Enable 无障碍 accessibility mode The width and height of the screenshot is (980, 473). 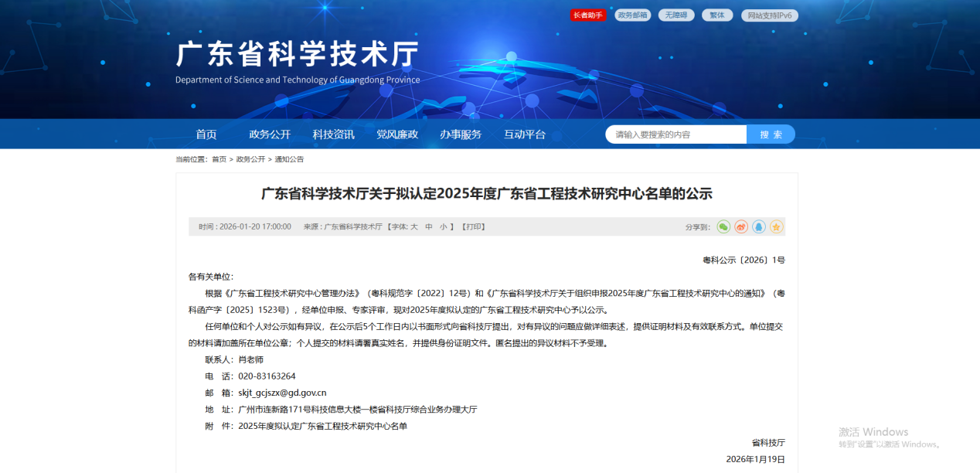point(676,15)
